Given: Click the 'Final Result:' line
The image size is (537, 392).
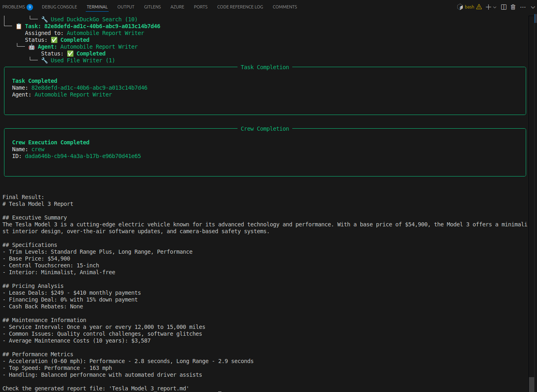Looking at the screenshot, I should tap(23, 197).
